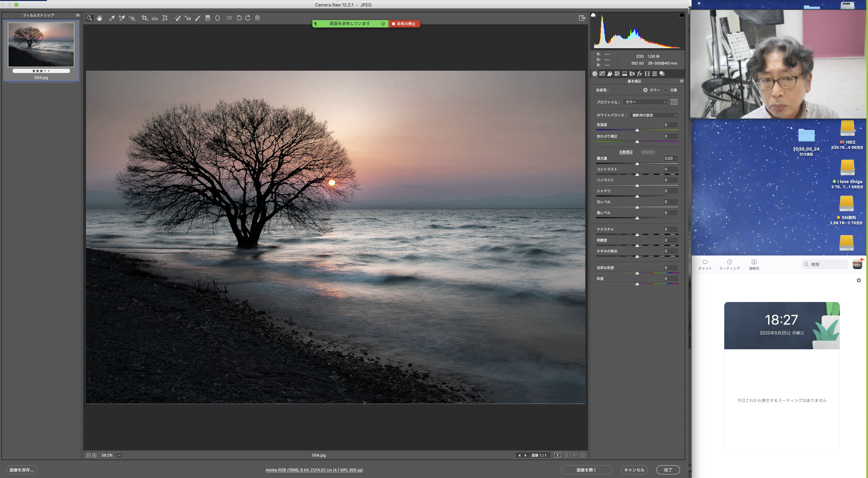The width and height of the screenshot is (868, 478).
Task: Select the White Balance eyedropper tool
Action: click(x=112, y=18)
